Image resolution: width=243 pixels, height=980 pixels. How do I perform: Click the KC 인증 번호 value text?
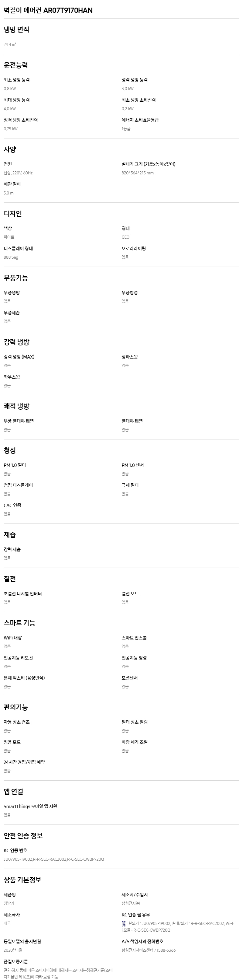click(54, 859)
